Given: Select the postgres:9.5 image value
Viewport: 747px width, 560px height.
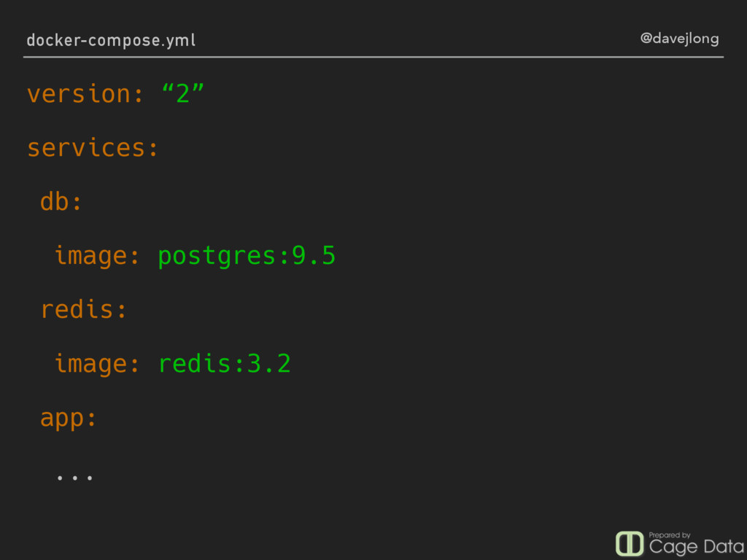Looking at the screenshot, I should [247, 257].
